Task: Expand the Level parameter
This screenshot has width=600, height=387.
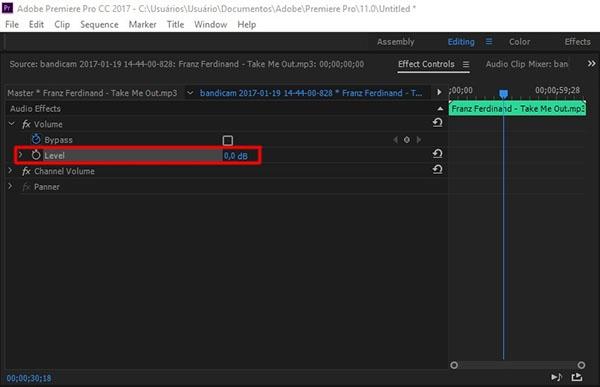Action: [20, 155]
